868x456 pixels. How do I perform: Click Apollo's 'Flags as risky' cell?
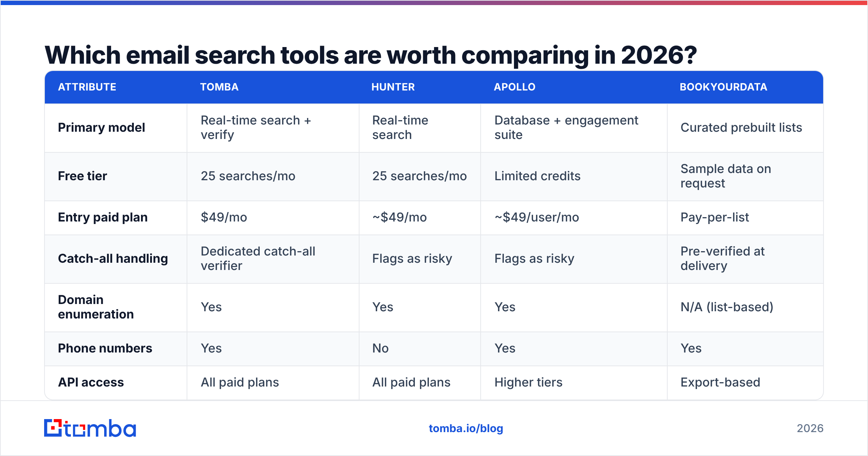tap(574, 259)
